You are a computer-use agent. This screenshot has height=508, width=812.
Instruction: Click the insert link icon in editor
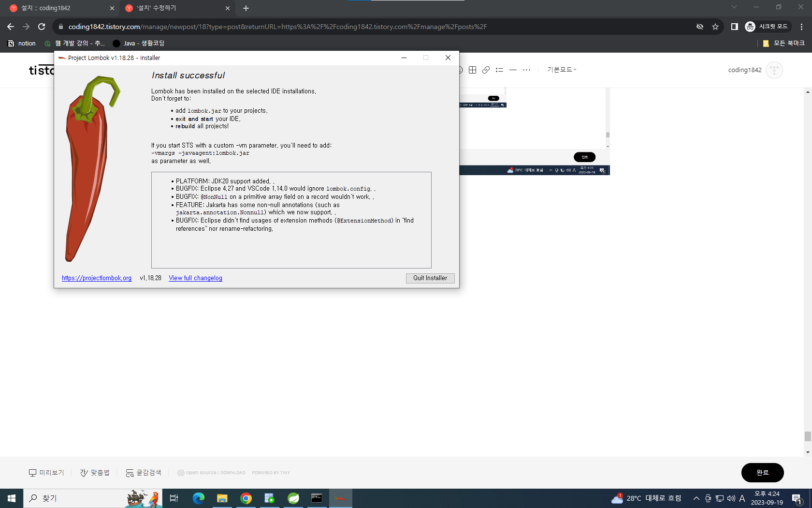pyautogui.click(x=486, y=70)
